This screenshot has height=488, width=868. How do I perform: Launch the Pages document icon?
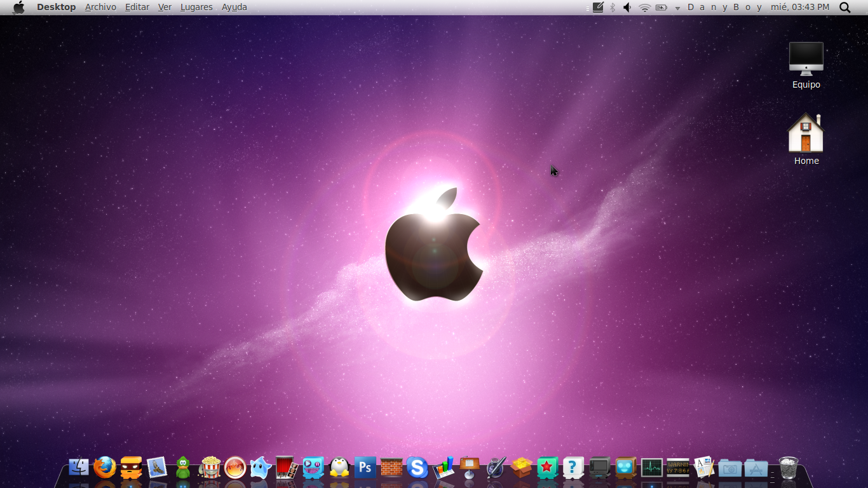[704, 468]
